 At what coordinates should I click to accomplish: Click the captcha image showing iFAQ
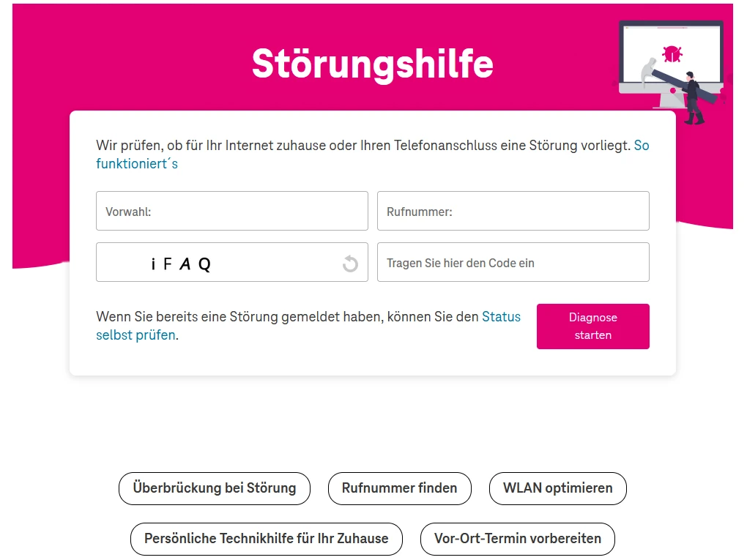[x=183, y=262]
